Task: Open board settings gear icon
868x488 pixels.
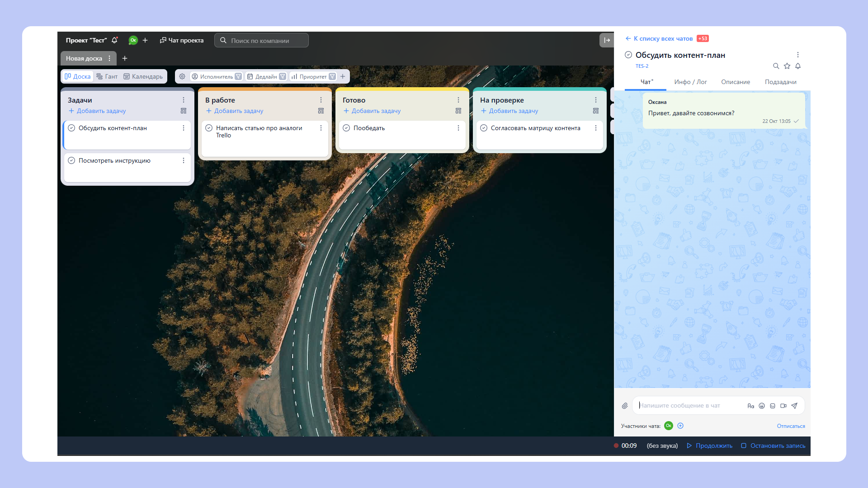Action: [182, 76]
